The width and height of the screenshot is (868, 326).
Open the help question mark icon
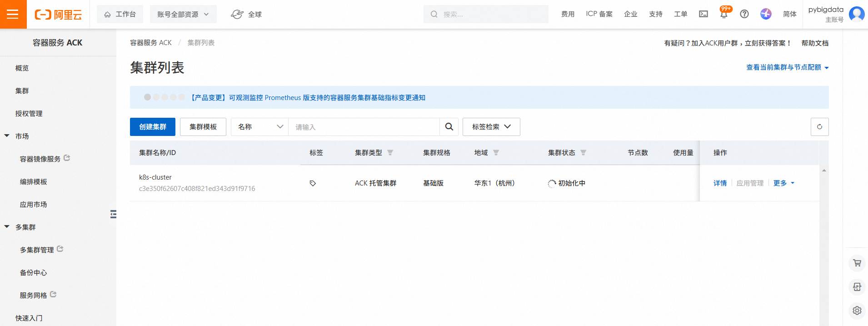(x=744, y=14)
